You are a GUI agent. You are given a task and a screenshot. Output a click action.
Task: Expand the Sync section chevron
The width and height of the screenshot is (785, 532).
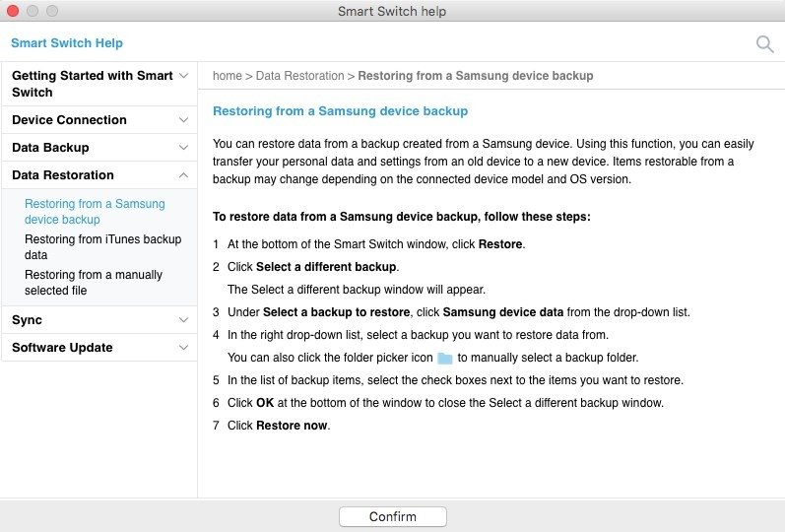(184, 320)
